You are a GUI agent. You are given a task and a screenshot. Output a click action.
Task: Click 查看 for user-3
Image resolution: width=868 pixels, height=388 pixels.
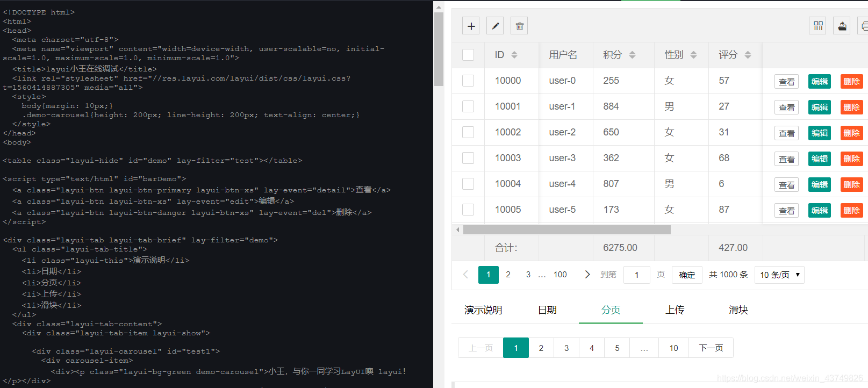click(x=786, y=159)
